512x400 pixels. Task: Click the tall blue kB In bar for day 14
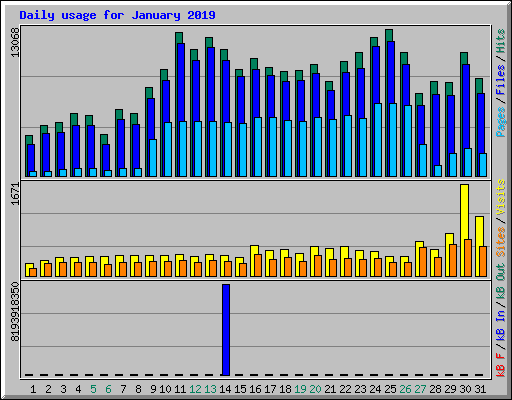coord(226,330)
